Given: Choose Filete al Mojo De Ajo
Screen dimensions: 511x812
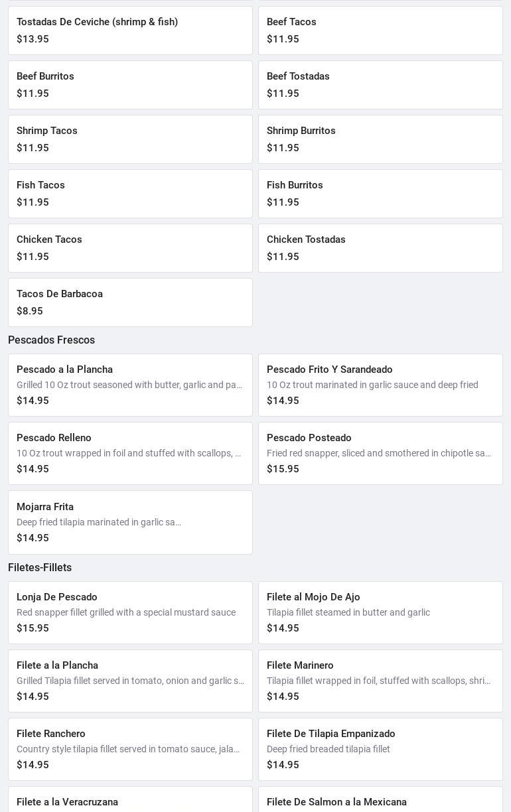Looking at the screenshot, I should 380,612.
